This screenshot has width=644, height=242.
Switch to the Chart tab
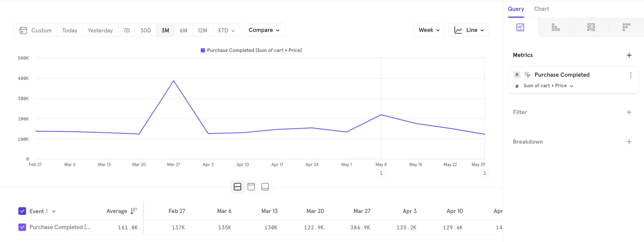(541, 9)
